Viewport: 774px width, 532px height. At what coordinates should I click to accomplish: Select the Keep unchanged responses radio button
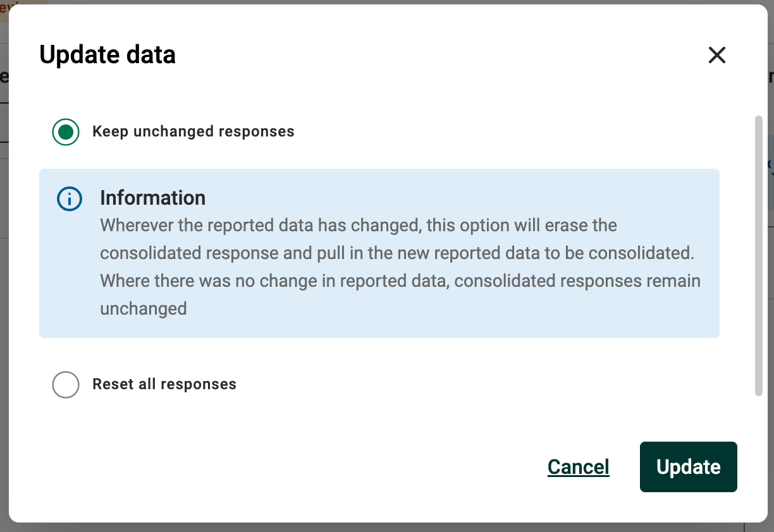(66, 132)
